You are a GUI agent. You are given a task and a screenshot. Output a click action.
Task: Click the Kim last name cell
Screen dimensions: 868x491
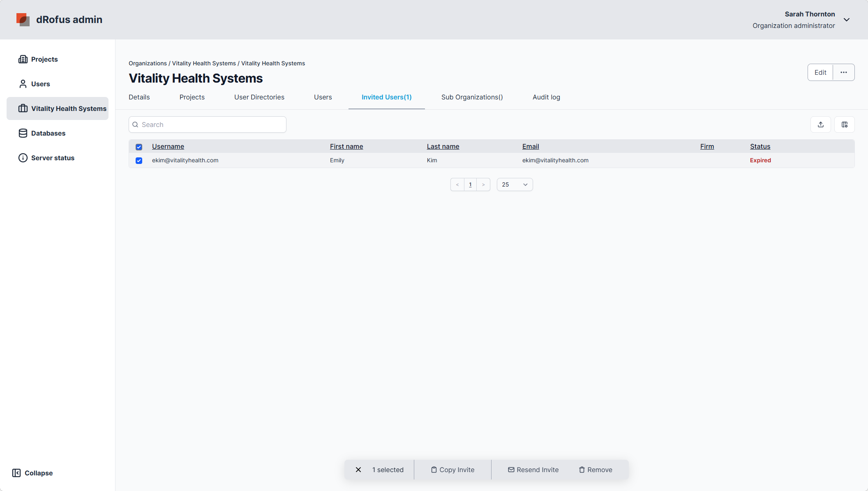point(432,160)
